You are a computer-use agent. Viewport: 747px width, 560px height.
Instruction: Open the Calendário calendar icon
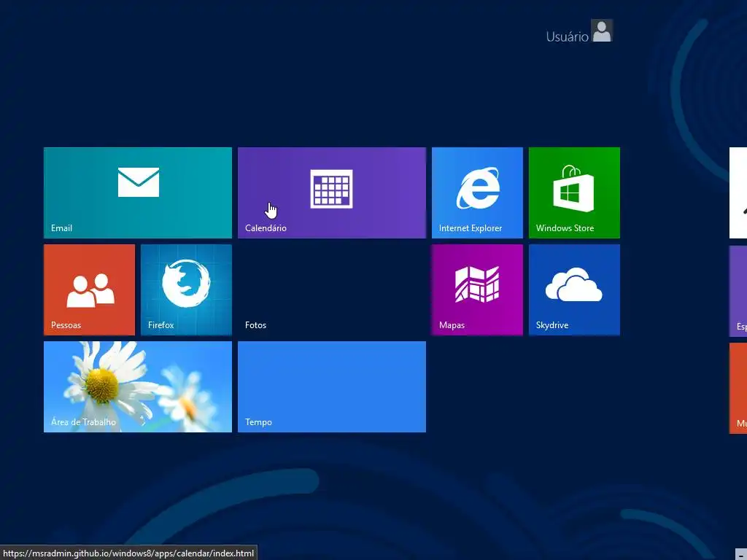coord(332,189)
